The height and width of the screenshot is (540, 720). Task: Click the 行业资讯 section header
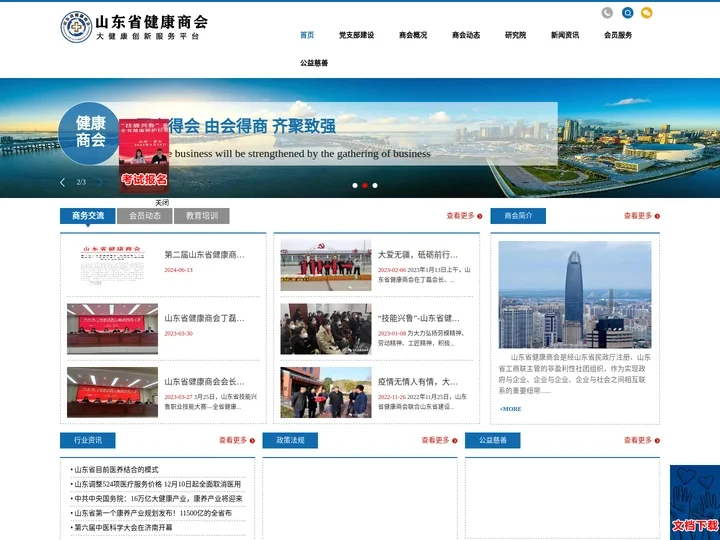click(x=88, y=440)
